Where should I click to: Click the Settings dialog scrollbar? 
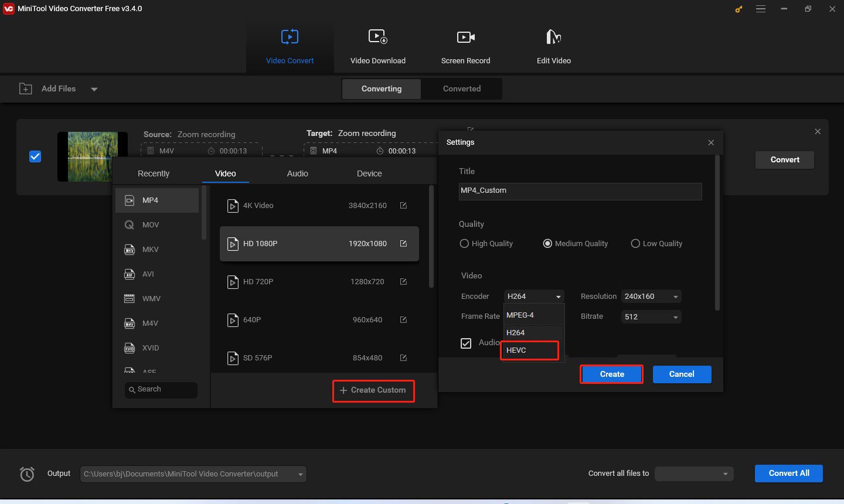click(717, 233)
